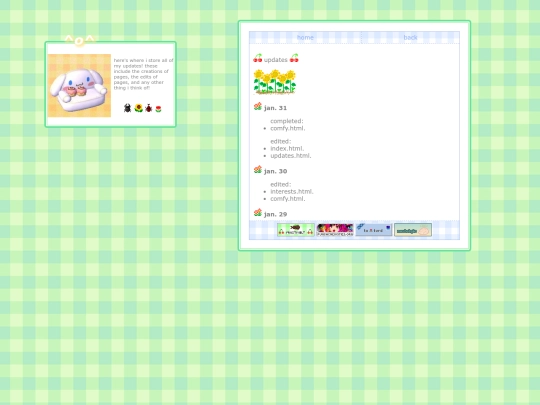Open the colorful pink anime site badge
The image size is (540, 405).
pos(335,230)
